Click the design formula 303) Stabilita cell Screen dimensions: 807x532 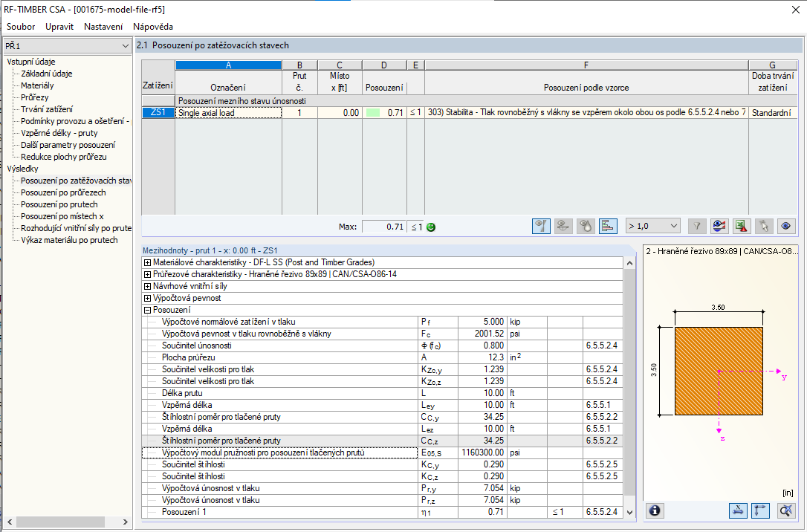(586, 113)
